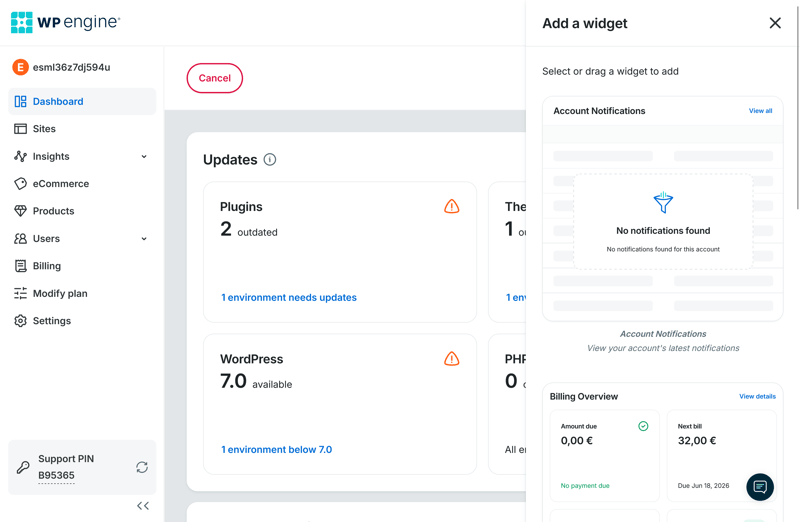Image resolution: width=800 pixels, height=522 pixels.
Task: Click the Modify plan sliders icon
Action: (20, 293)
